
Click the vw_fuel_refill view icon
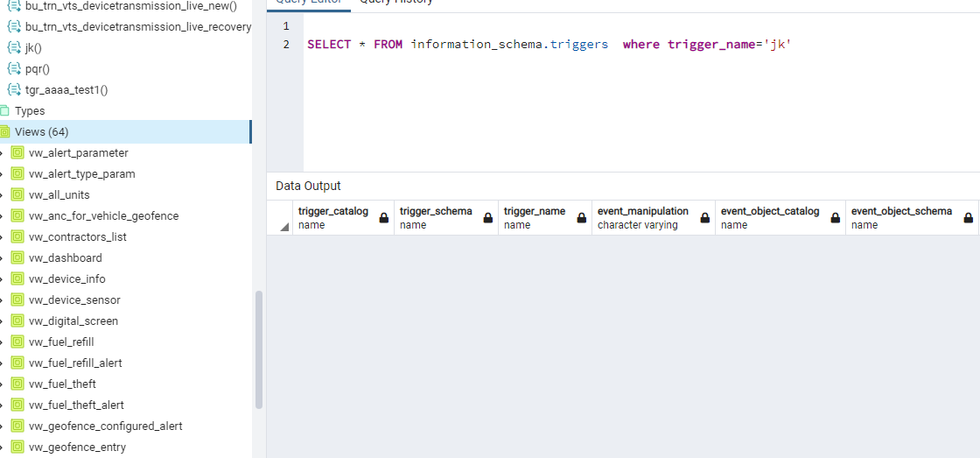17,342
